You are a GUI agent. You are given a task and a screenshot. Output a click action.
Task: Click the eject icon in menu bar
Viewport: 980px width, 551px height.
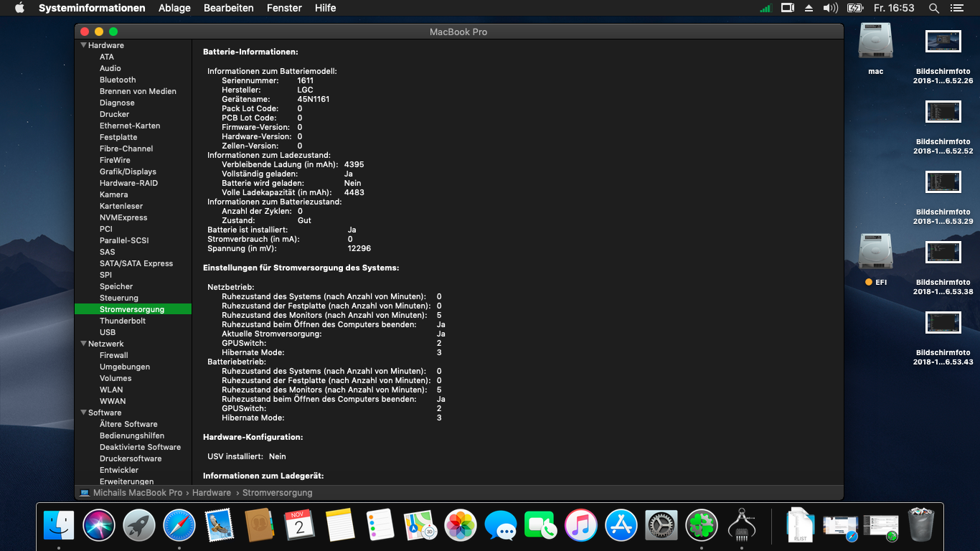(809, 8)
